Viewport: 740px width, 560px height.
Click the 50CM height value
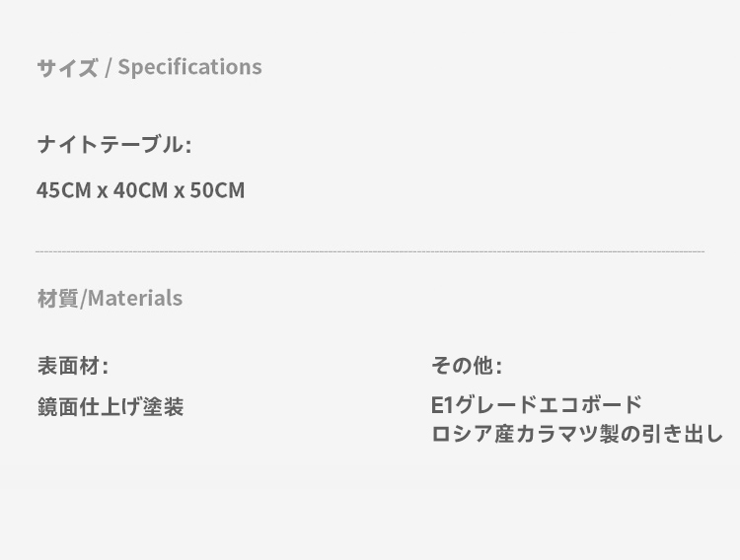tap(217, 190)
